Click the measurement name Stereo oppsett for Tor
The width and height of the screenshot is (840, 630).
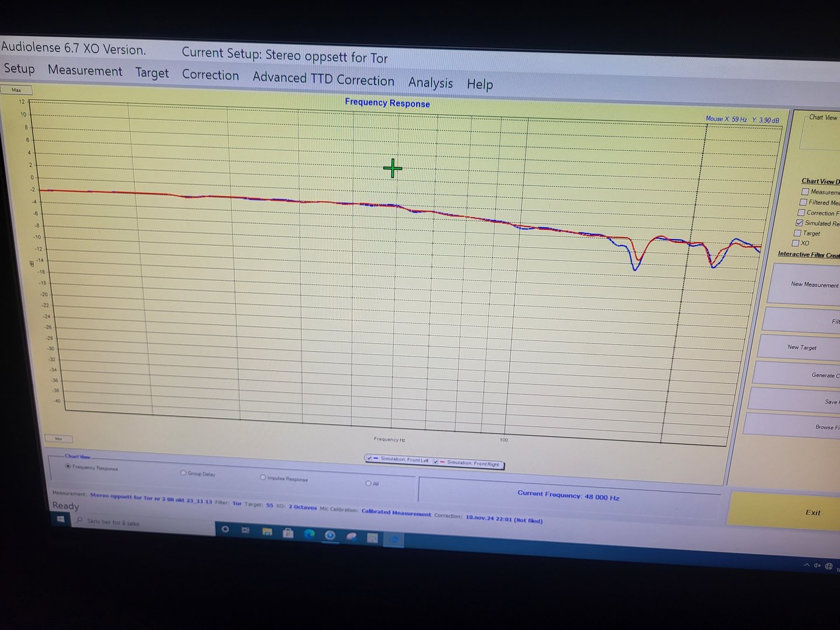150,499
